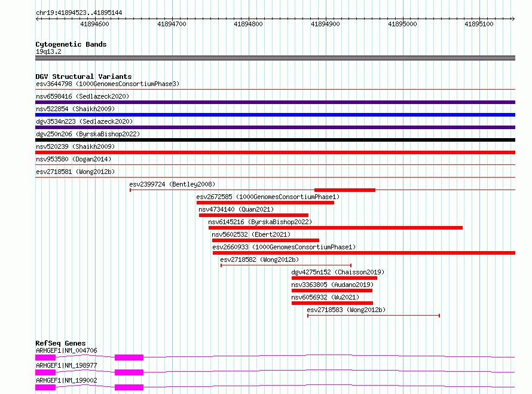532x394 pixels.
Task: Click the red nsv5602532 variant bar
Action: click(x=265, y=240)
